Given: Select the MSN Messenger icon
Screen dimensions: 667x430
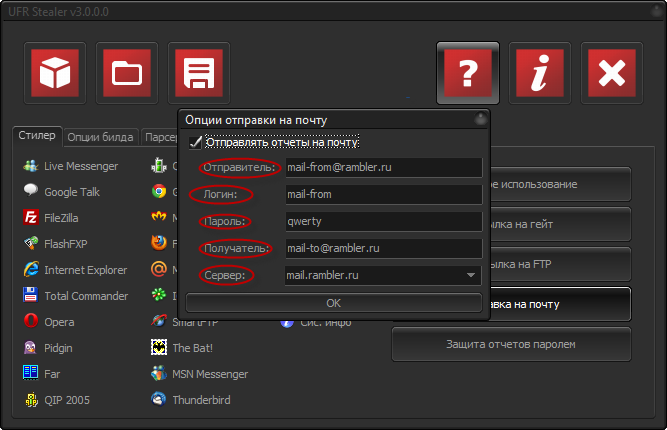Looking at the screenshot, I should click(159, 373).
